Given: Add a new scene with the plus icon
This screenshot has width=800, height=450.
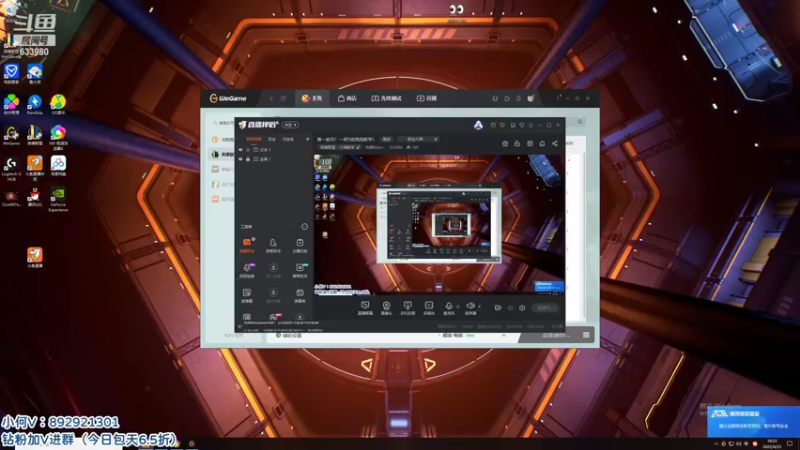Looking at the screenshot, I should point(308,139).
